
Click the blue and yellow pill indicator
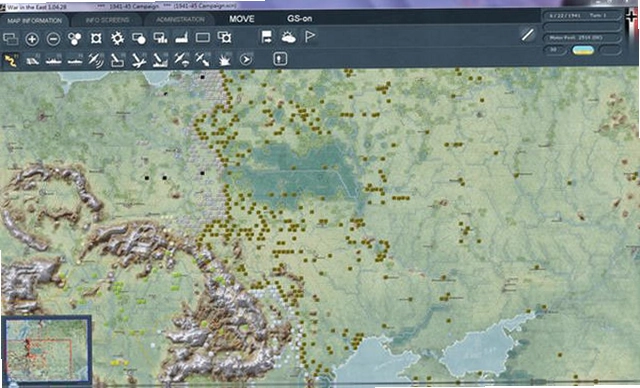583,50
